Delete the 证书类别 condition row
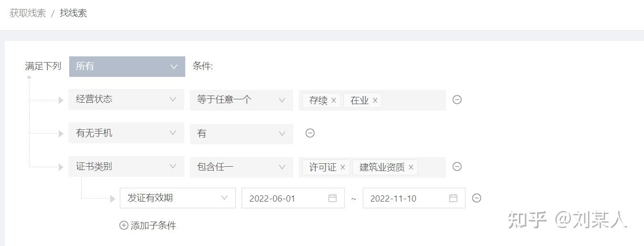 [457, 167]
